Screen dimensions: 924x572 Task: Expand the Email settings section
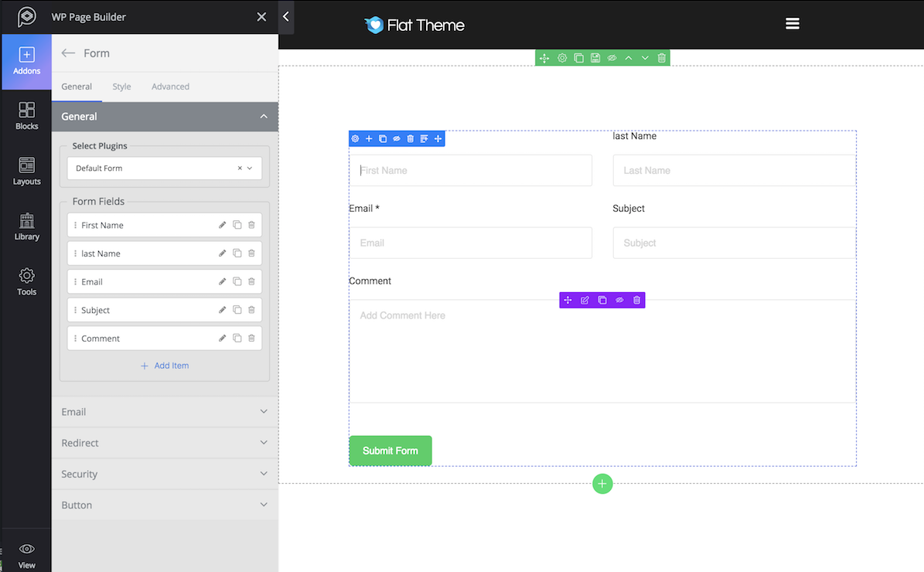pos(164,411)
